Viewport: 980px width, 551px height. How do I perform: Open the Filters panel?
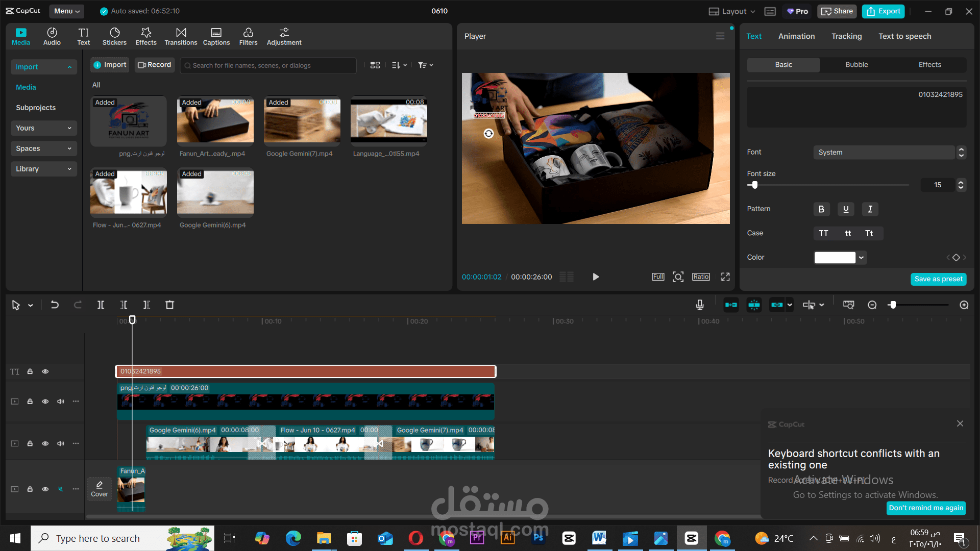(x=248, y=36)
